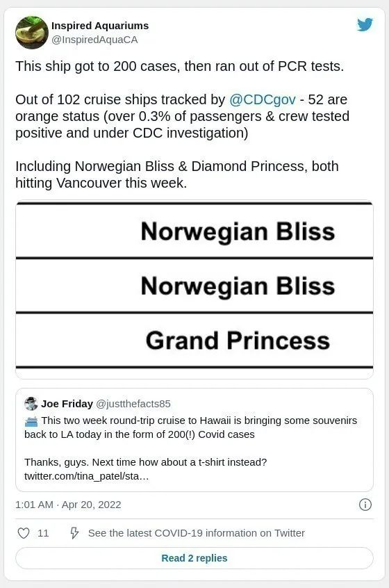Screen dimensions: 389x588
Task: Click the Read 2 replies button
Action: click(194, 558)
